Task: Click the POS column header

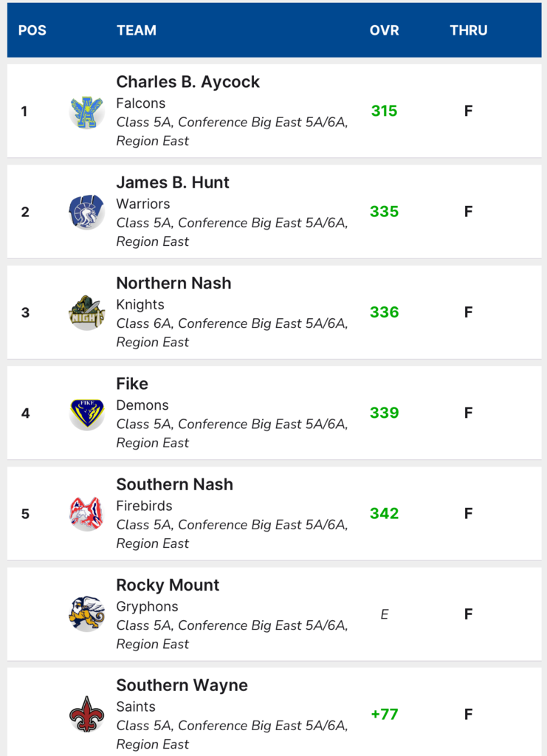Action: 32,30
